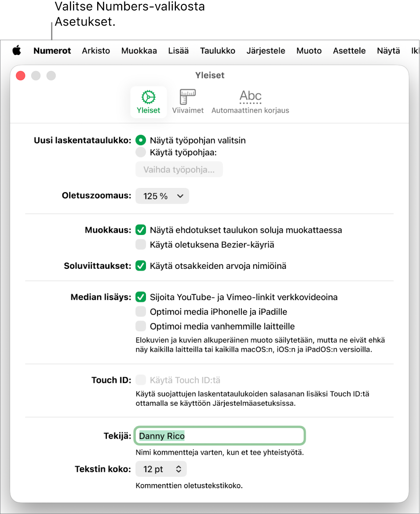This screenshot has width=420, height=514.
Task: Select Näytä työpohjan valitsin radio button
Action: pyautogui.click(x=141, y=140)
